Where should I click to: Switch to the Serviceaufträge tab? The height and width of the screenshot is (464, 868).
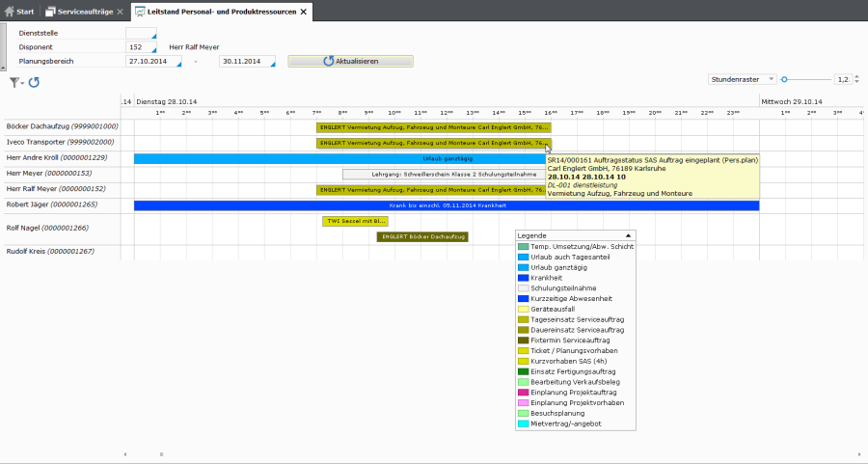click(85, 12)
